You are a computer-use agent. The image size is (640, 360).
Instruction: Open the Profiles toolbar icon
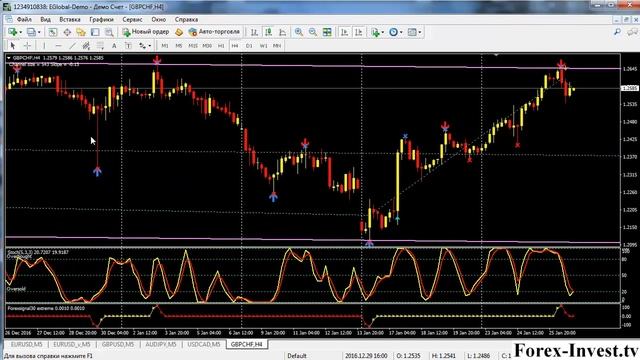31,32
